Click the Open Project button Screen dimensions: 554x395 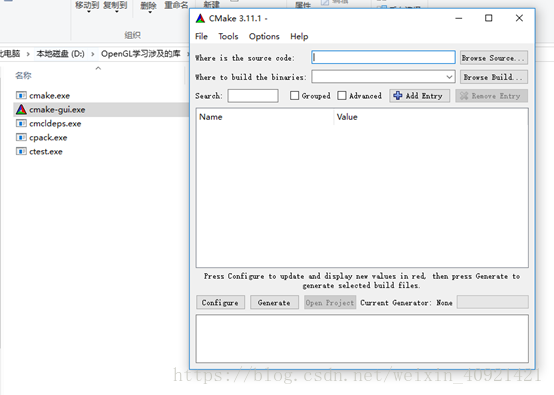330,302
